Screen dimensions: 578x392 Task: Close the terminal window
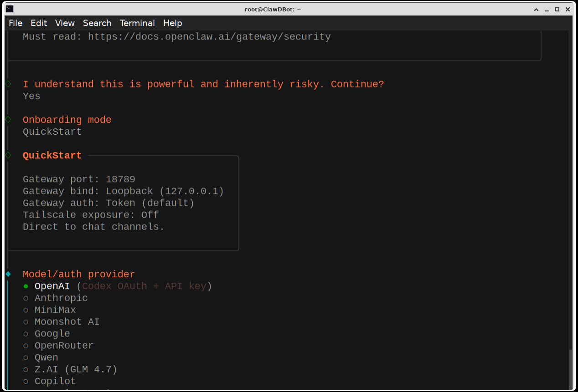click(568, 9)
